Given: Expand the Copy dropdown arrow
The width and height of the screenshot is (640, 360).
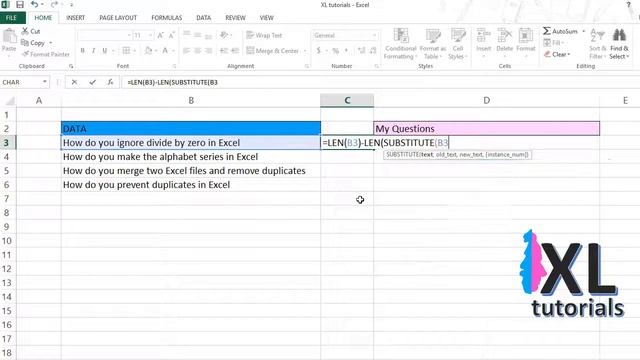Looking at the screenshot, I should 51,42.
